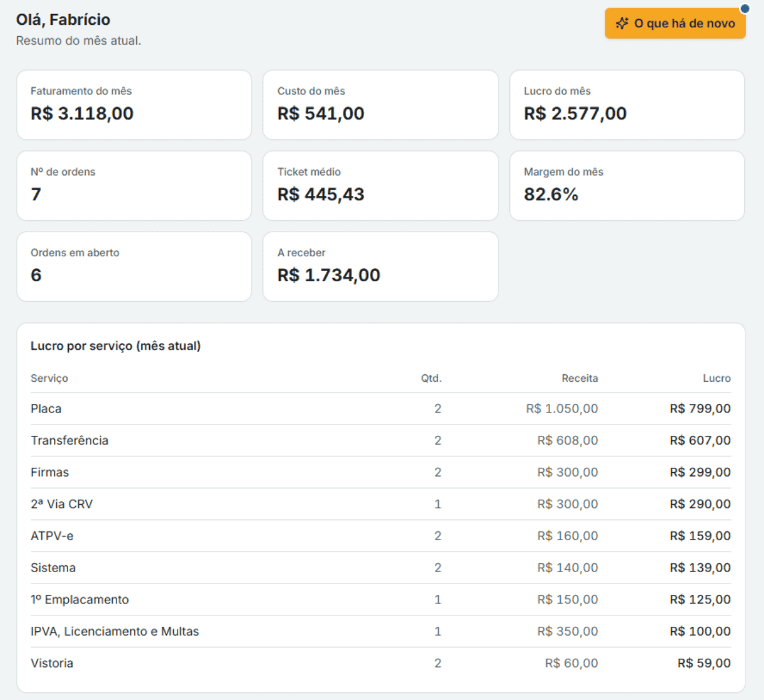
Task: Select the 'Transferência' service row name
Action: 69,440
